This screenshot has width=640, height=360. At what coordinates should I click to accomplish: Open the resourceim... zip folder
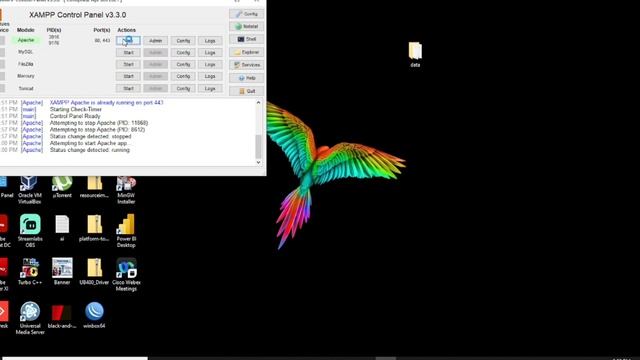click(x=94, y=187)
